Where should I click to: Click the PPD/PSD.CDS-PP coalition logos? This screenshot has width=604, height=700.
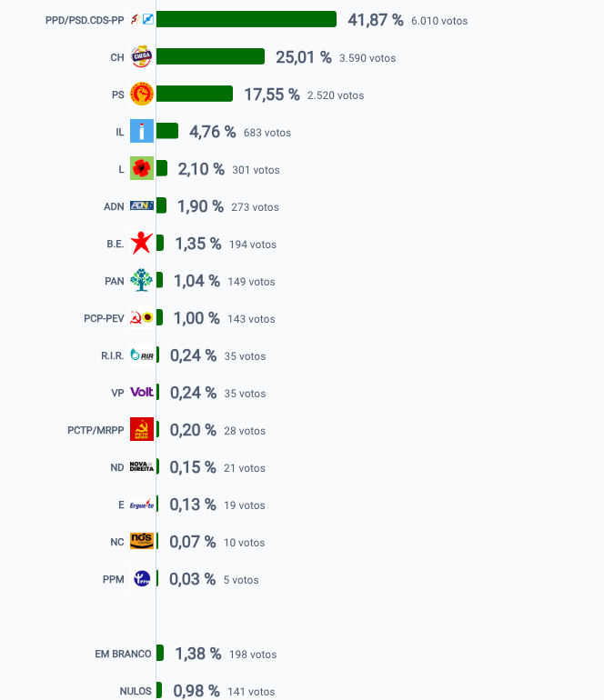pos(142,19)
